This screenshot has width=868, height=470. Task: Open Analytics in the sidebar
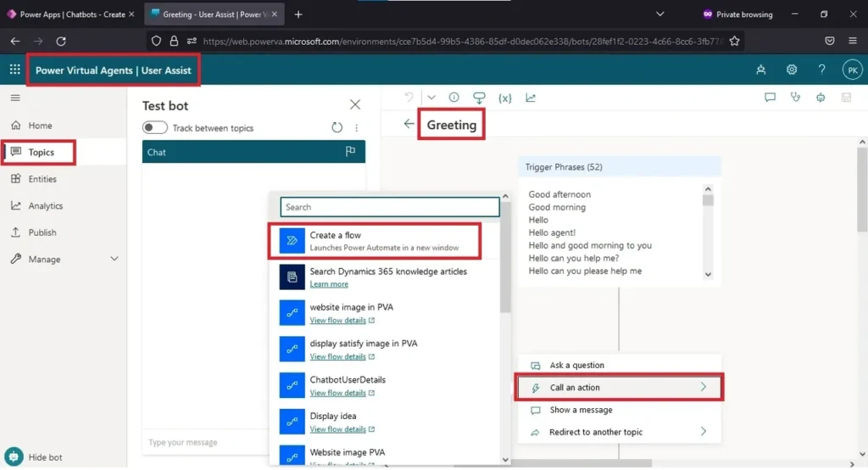(x=46, y=205)
